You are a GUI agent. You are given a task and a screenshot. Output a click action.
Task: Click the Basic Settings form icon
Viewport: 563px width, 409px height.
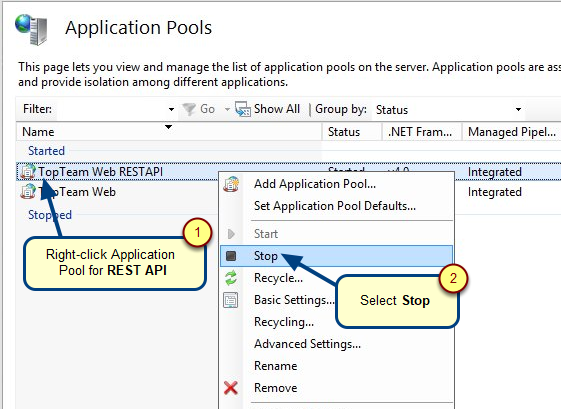231,300
